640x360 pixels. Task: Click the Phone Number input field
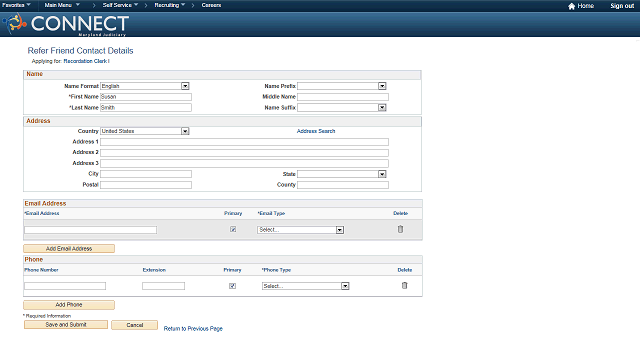(x=65, y=286)
